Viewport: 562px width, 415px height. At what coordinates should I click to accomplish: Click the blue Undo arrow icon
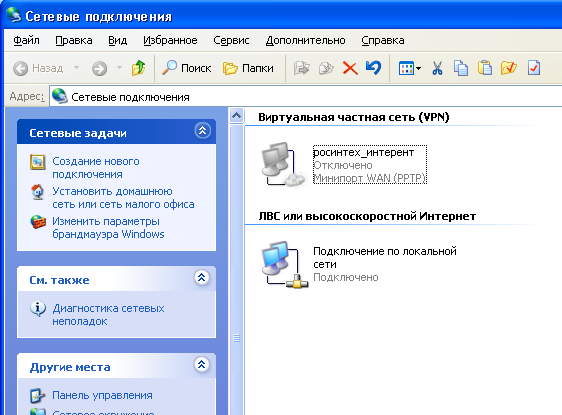coord(373,67)
